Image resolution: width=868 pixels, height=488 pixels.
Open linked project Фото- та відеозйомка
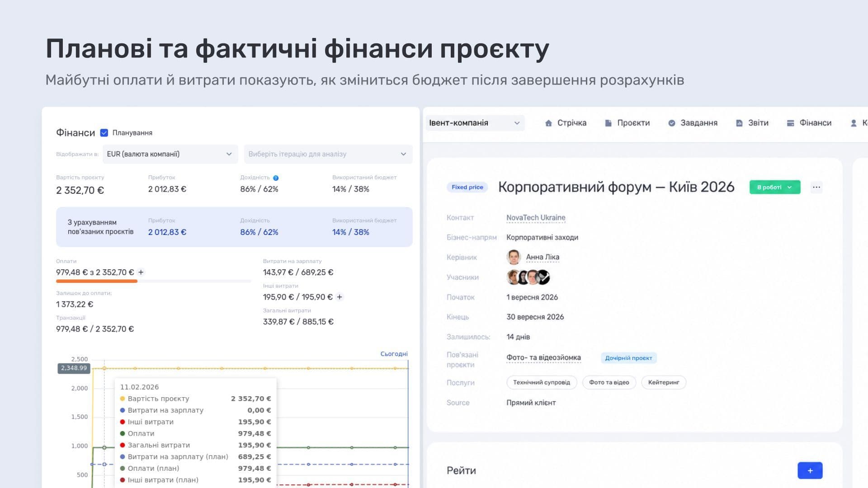(543, 358)
